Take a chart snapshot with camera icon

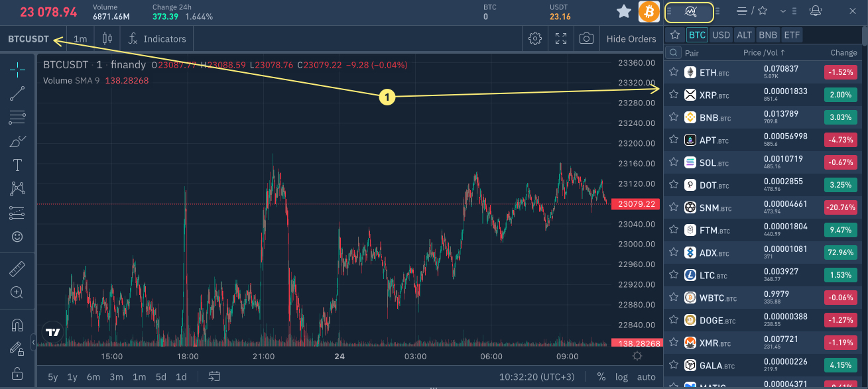[586, 38]
